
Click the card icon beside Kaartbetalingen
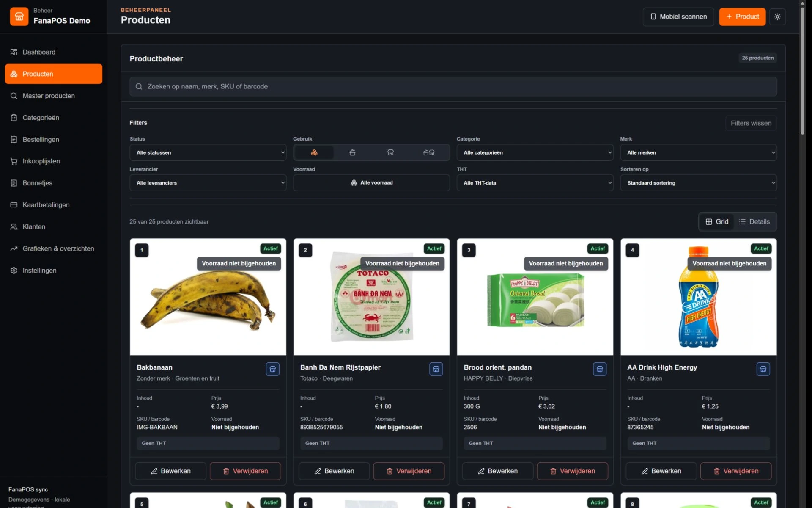tap(14, 205)
